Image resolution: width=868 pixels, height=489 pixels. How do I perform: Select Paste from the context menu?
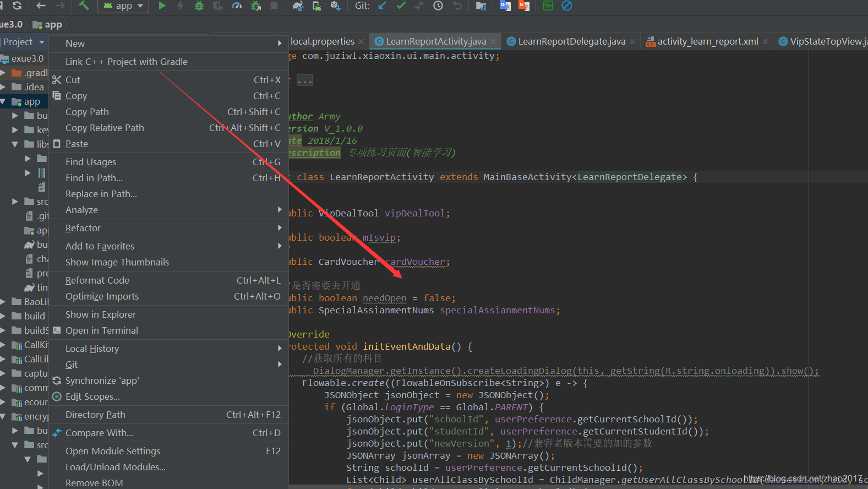168,144
